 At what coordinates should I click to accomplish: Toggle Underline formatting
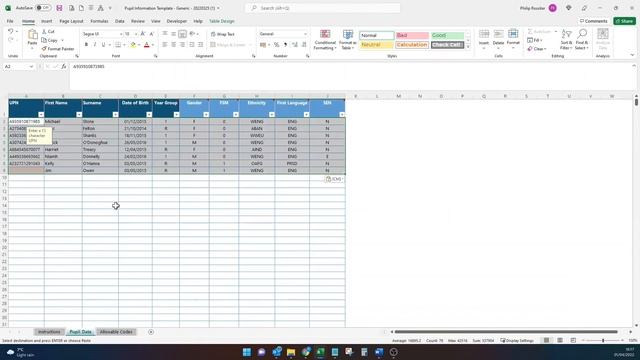pos(103,44)
